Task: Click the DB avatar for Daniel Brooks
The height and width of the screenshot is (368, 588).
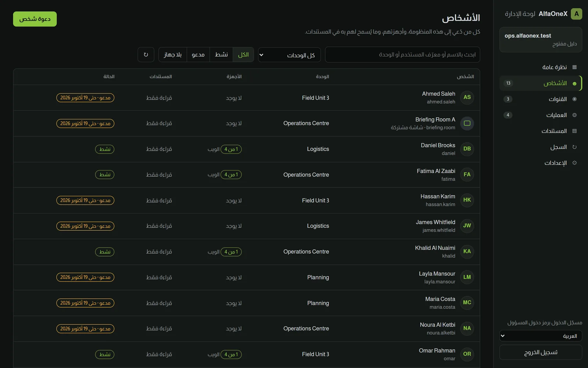Action: pyautogui.click(x=467, y=149)
